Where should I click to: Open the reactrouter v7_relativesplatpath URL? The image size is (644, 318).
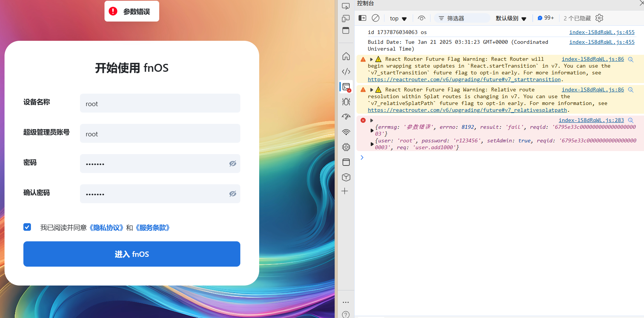tap(467, 110)
